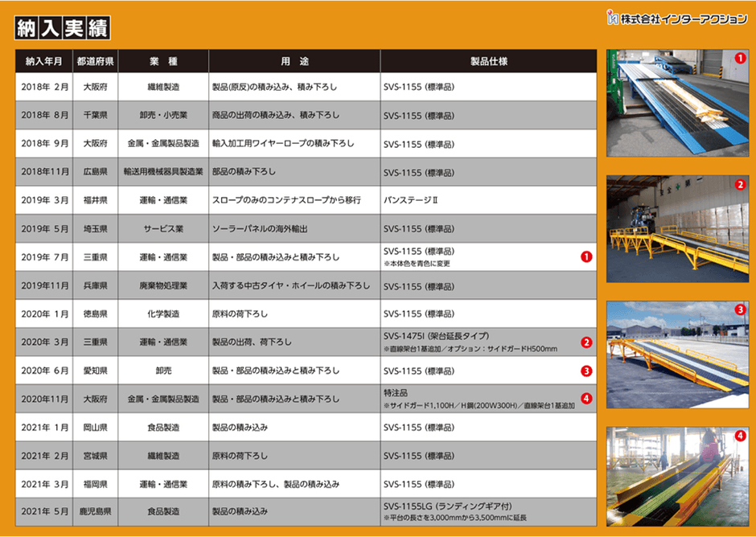This screenshot has width=756, height=537.
Task: Click the number 4 badge next to 特注品 entry
Action: tap(586, 398)
